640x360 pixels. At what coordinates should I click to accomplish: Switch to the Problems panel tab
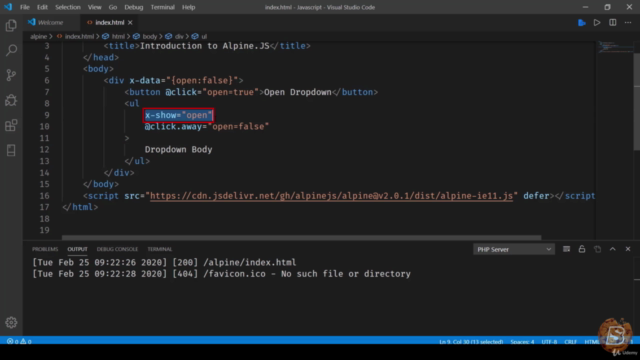pos(45,249)
